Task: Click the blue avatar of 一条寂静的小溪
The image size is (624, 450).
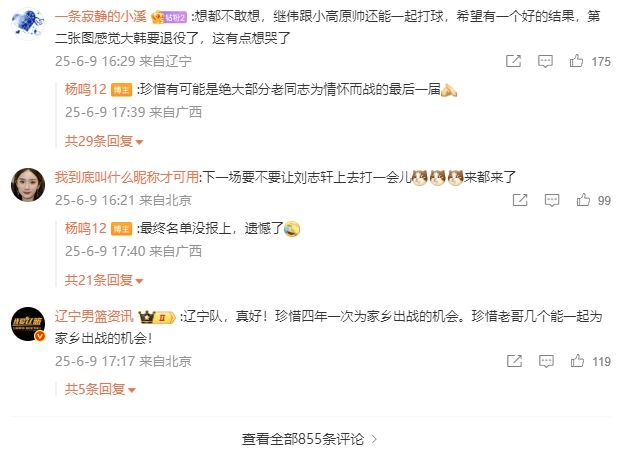Action: (28, 24)
